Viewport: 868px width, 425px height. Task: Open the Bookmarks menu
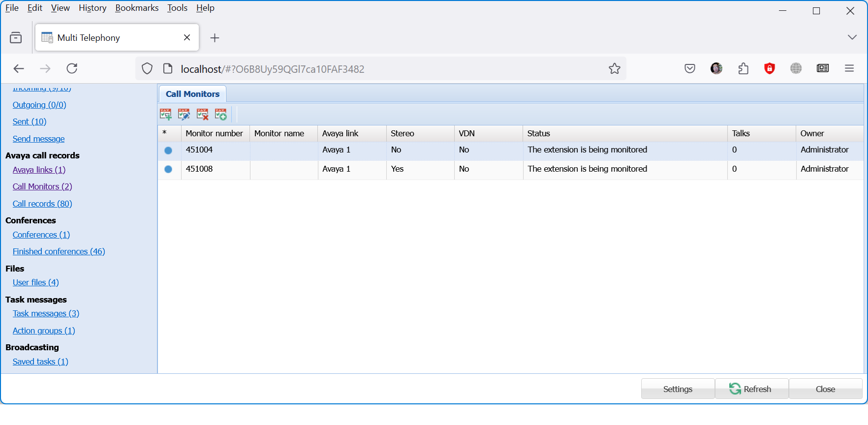137,8
